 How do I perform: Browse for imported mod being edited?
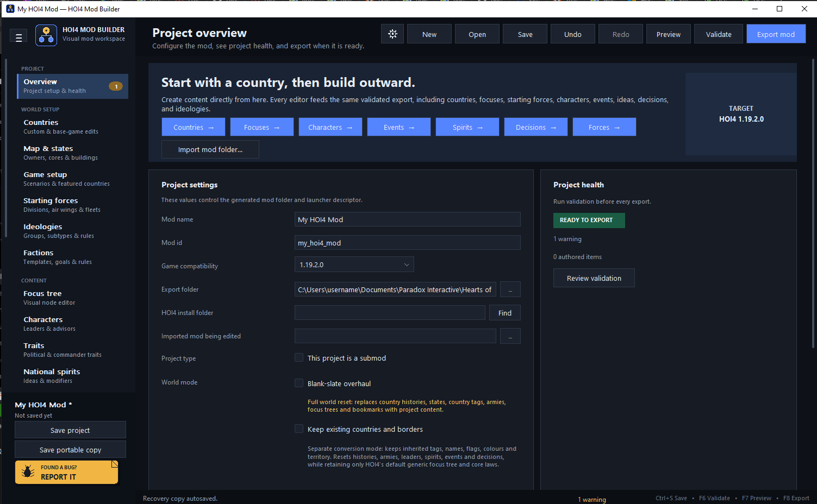point(510,336)
